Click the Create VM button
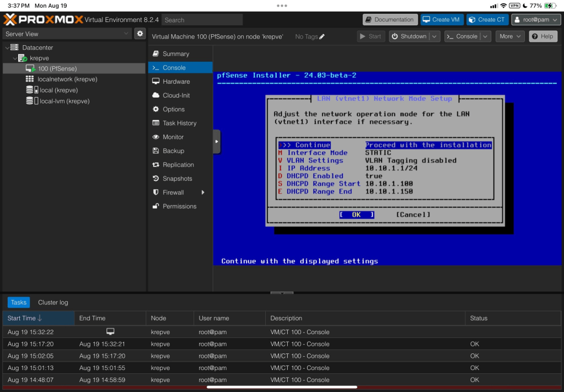The height and width of the screenshot is (392, 564). pyautogui.click(x=441, y=20)
